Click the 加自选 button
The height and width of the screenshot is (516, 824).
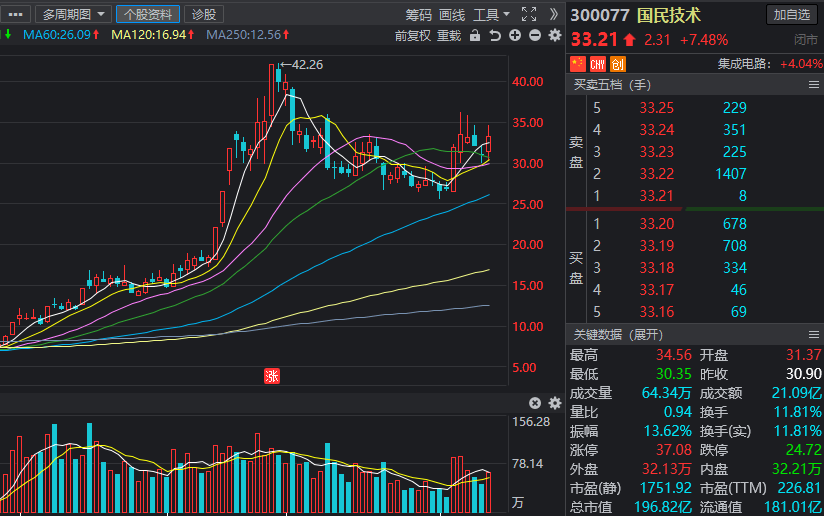tap(791, 15)
